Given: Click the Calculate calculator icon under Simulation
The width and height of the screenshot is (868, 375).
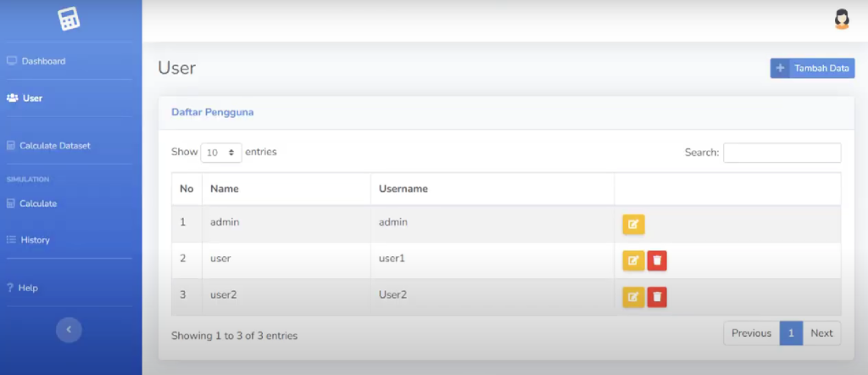Looking at the screenshot, I should tap(10, 204).
